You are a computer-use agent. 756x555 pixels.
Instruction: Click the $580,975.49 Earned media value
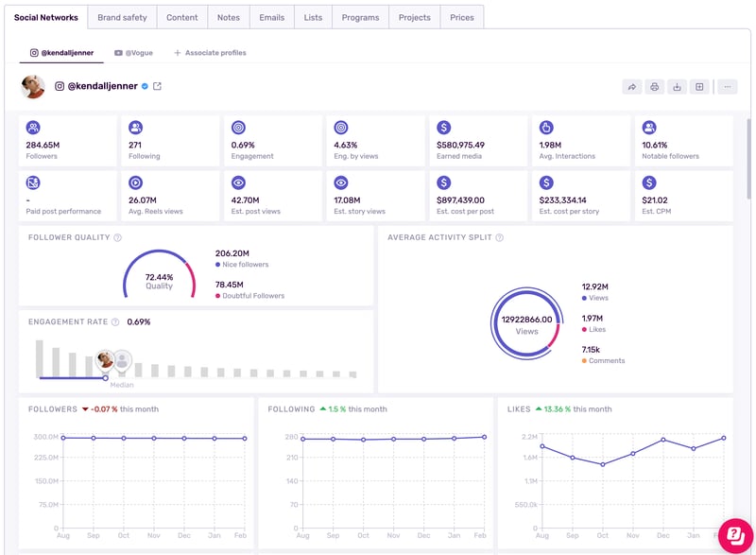point(460,145)
